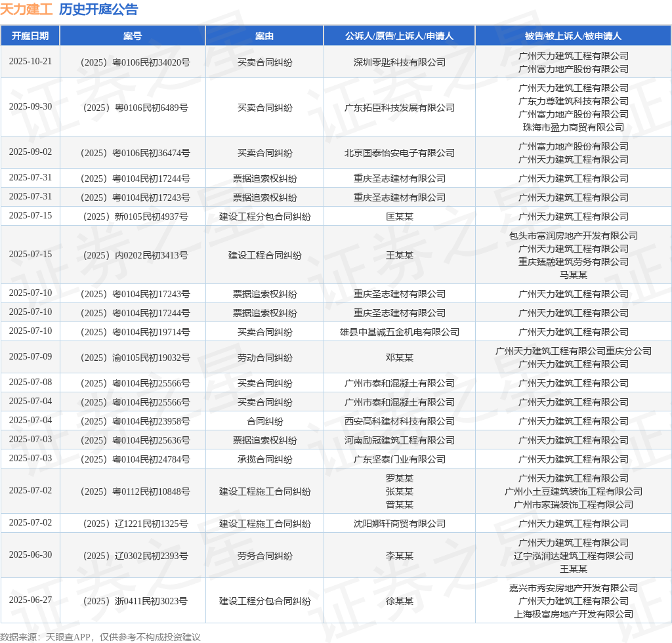Click defendant 广州市家瑞装饰工程有限公司
The width and height of the screenshot is (672, 643).
pyautogui.click(x=574, y=505)
